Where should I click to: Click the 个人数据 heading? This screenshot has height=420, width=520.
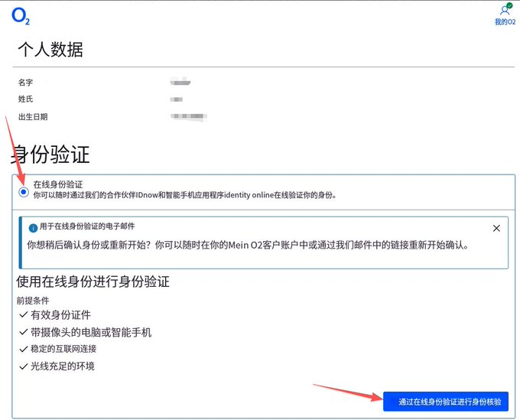tap(50, 50)
